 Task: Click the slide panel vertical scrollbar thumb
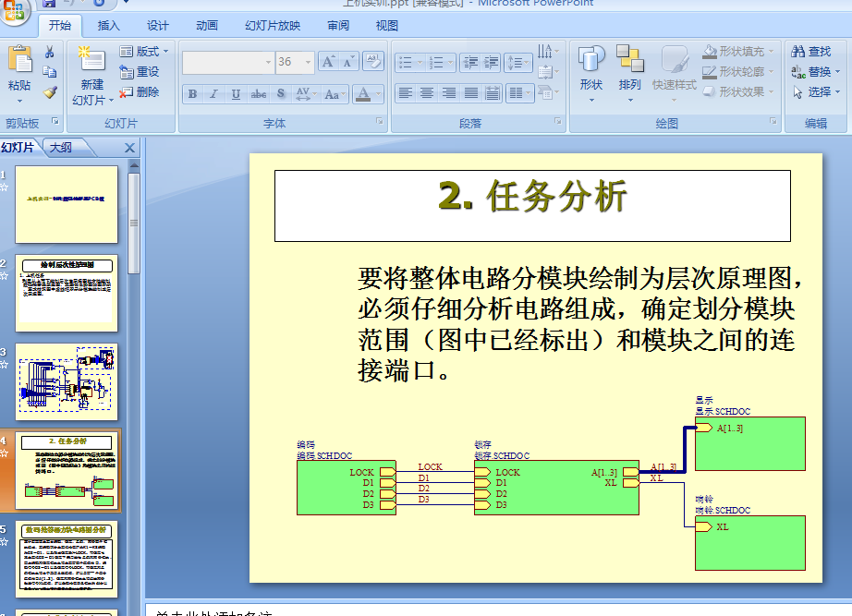[134, 223]
